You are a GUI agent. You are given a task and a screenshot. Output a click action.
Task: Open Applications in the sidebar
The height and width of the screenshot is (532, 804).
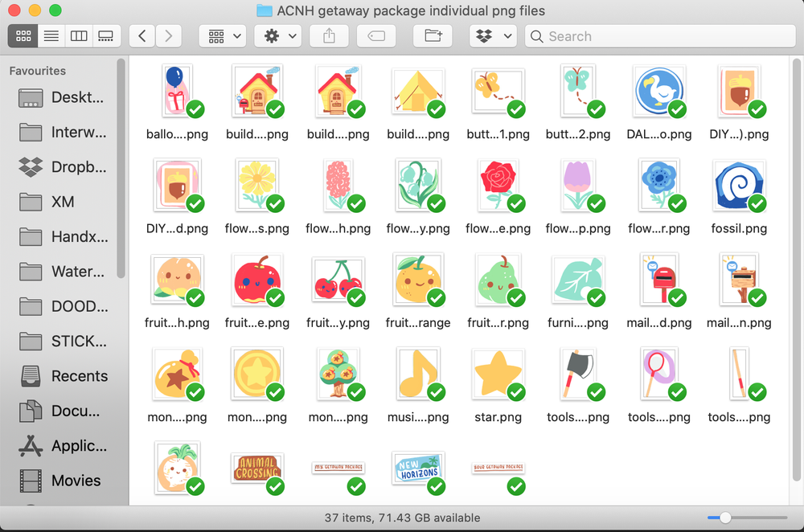[62, 446]
